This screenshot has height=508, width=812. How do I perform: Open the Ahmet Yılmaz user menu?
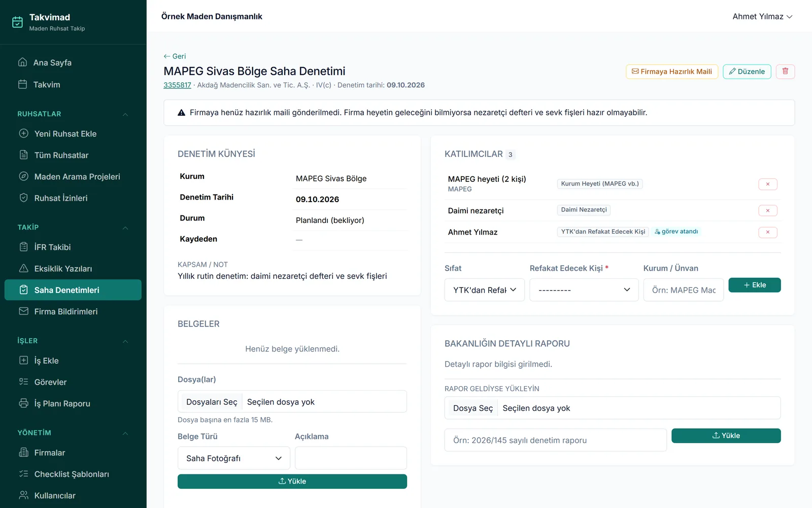762,17
